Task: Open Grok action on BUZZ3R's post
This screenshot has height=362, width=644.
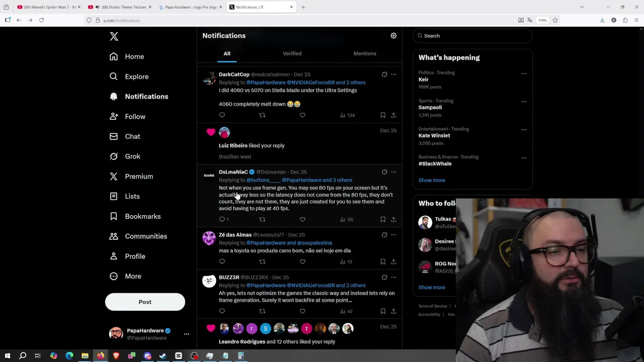Action: [384, 277]
